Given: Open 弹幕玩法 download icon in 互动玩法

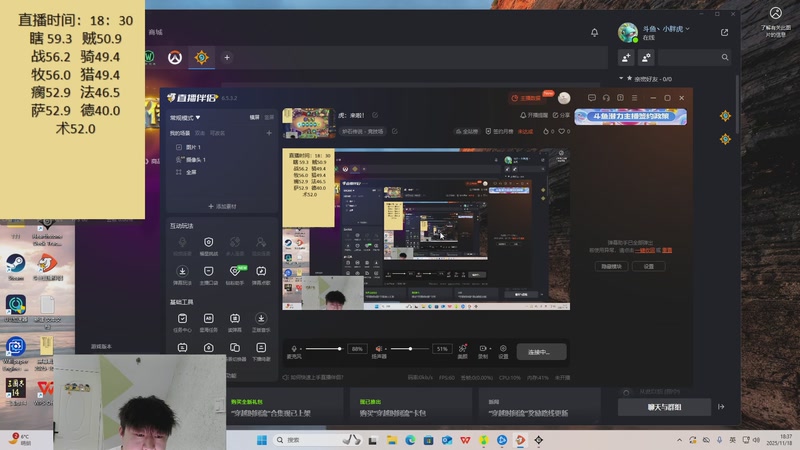Looking at the screenshot, I should pos(182,271).
